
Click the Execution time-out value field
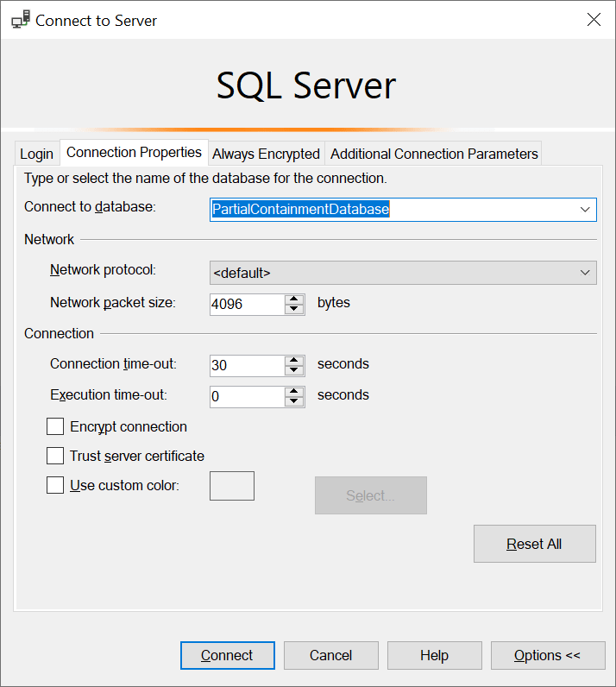point(247,396)
